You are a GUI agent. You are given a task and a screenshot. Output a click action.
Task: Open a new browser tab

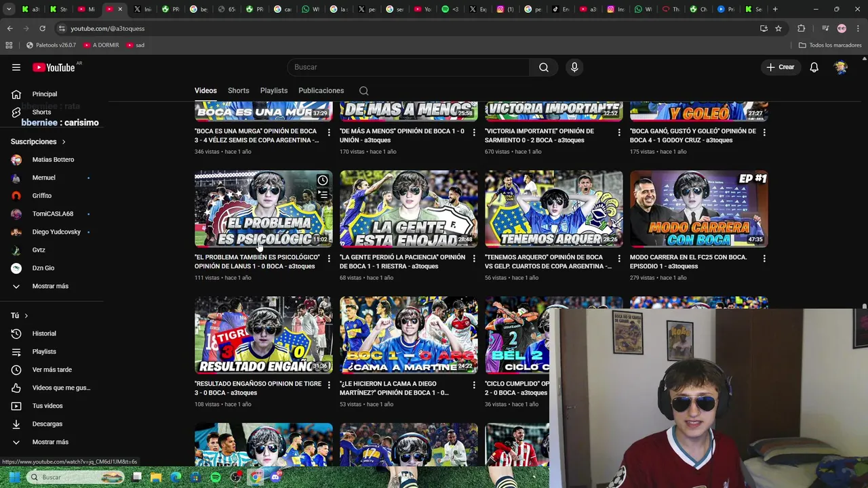[x=775, y=9]
